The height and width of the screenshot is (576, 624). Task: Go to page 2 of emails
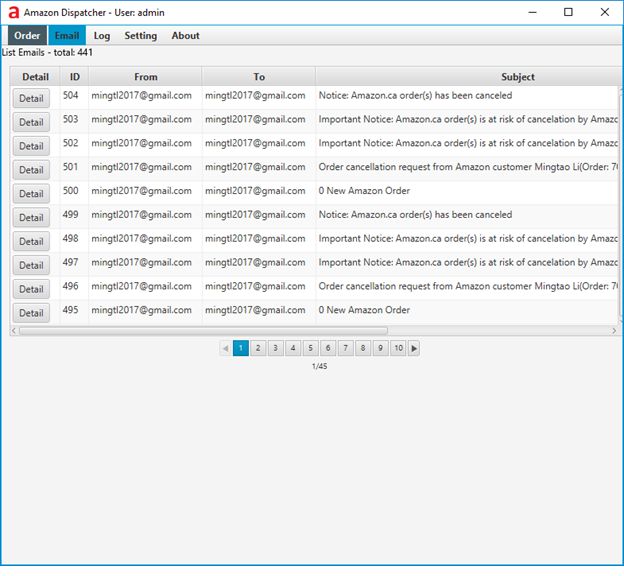pos(258,348)
